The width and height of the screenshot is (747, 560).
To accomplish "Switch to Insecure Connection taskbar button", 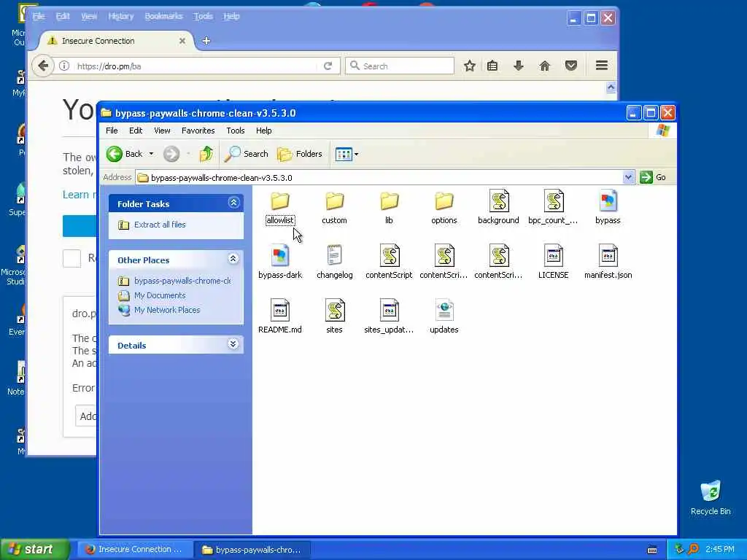I will 135,550.
